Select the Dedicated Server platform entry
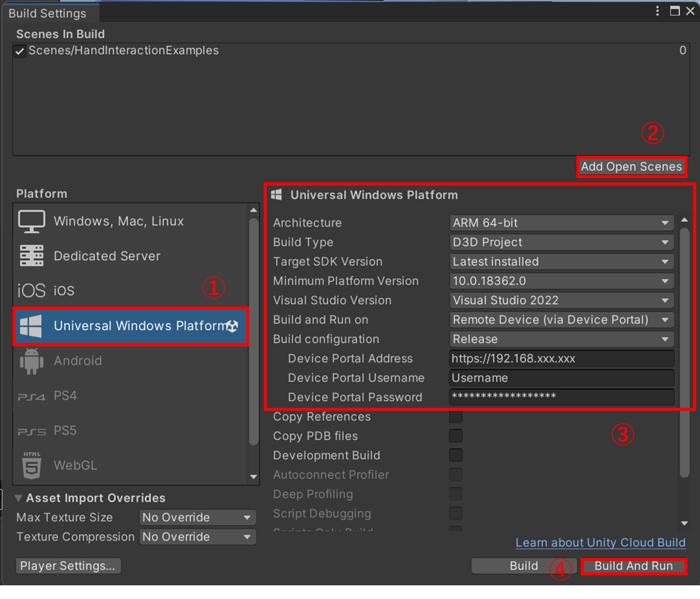 pos(130,256)
